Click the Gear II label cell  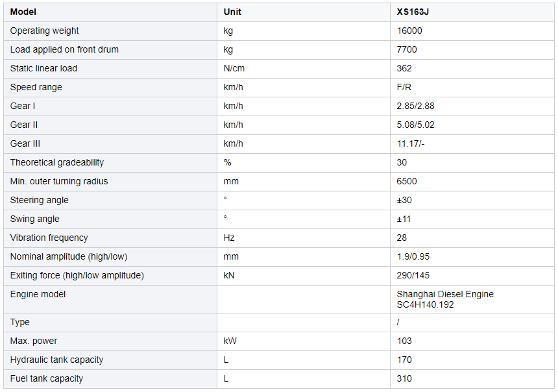click(25, 125)
